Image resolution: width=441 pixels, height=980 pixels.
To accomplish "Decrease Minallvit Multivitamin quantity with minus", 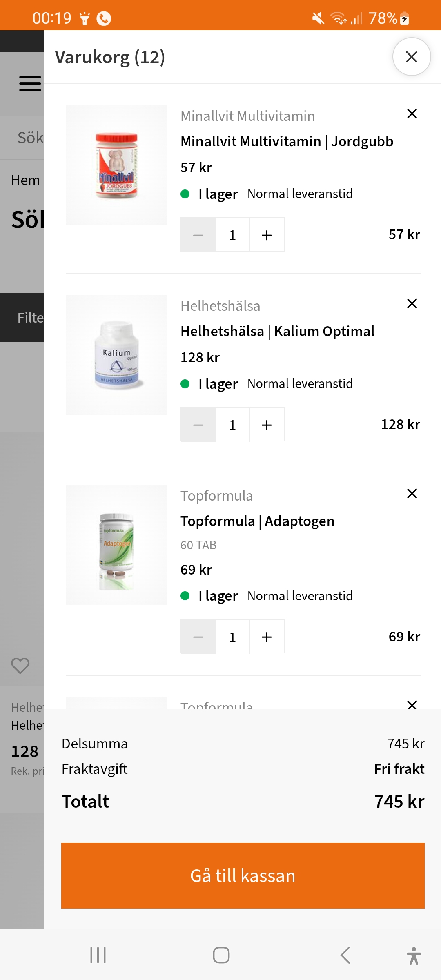I will [x=198, y=235].
